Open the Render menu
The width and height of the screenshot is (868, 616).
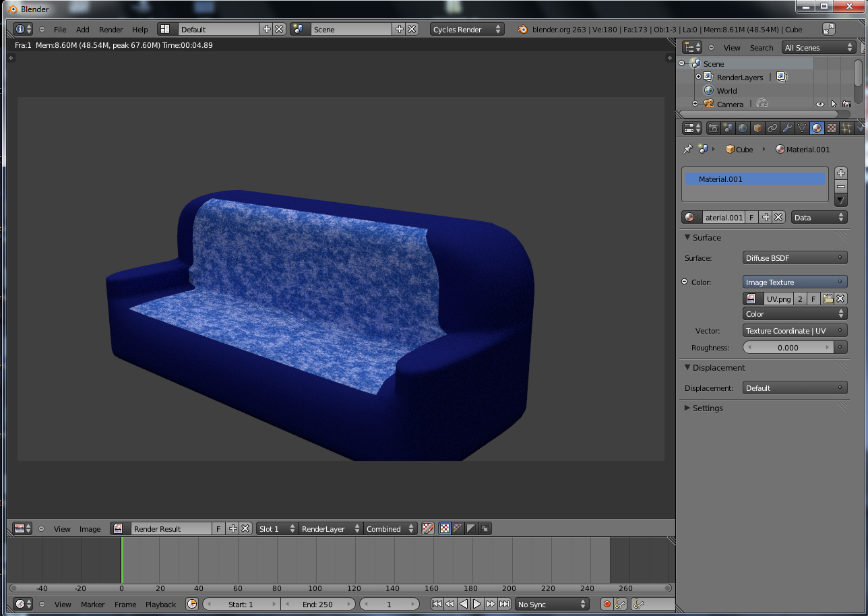pyautogui.click(x=111, y=30)
